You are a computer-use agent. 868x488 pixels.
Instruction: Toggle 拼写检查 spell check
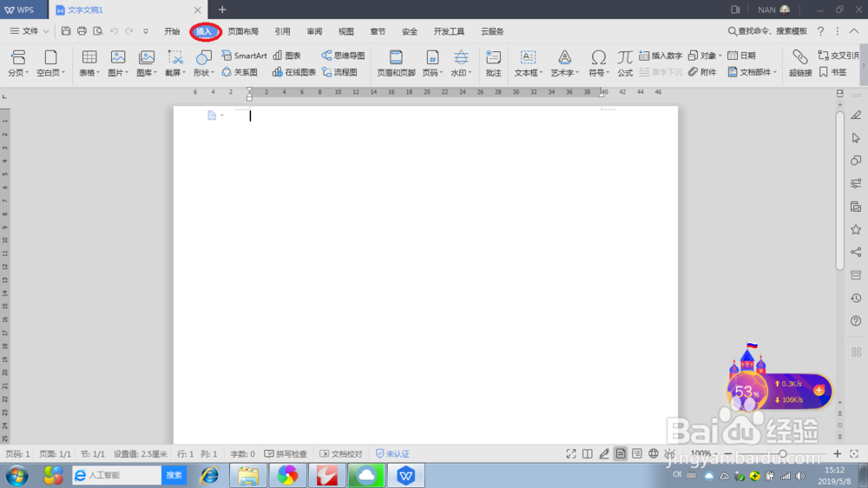286,453
